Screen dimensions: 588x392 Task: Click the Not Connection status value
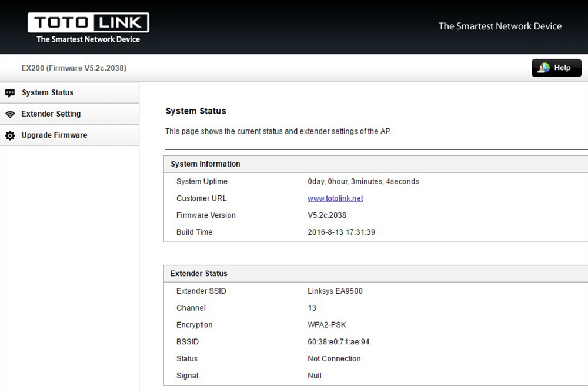(x=334, y=358)
